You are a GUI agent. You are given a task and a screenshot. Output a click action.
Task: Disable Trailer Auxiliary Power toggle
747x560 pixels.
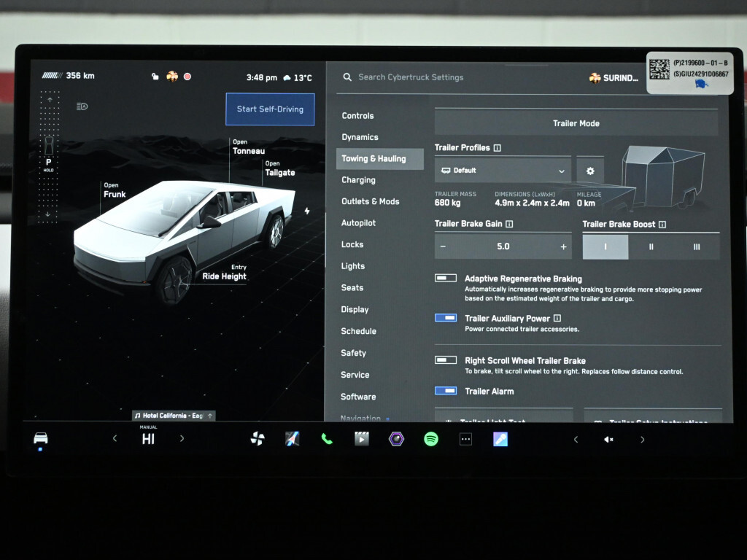coord(445,319)
